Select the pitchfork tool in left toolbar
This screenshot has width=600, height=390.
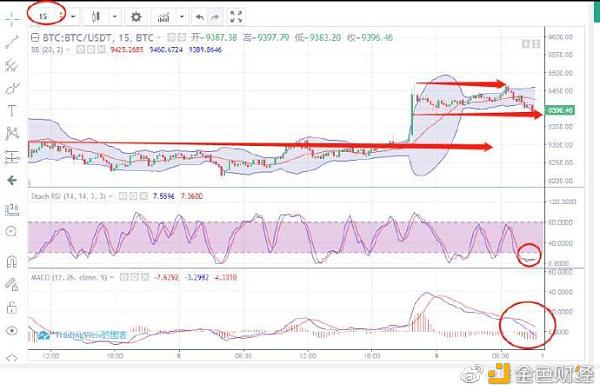tap(12, 65)
